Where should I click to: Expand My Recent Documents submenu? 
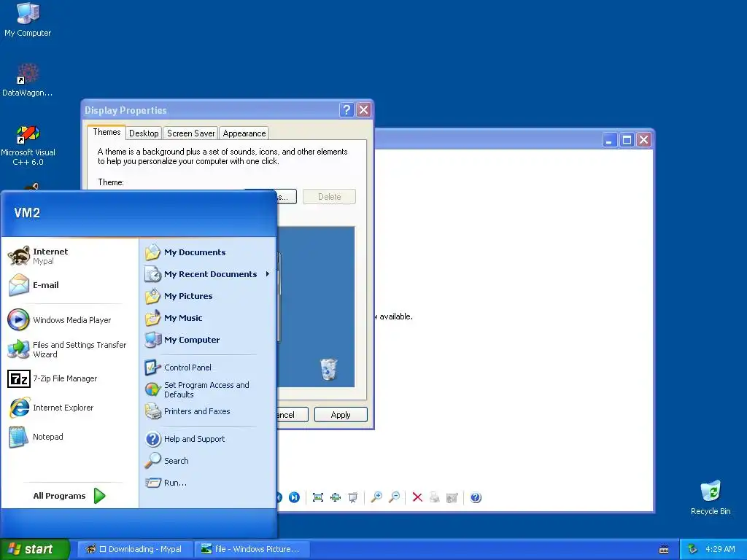(x=208, y=274)
